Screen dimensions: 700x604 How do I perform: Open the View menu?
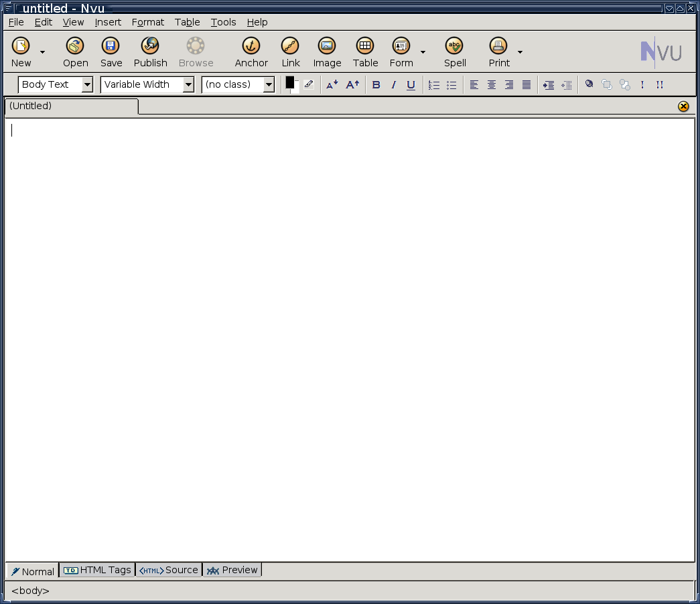(73, 22)
